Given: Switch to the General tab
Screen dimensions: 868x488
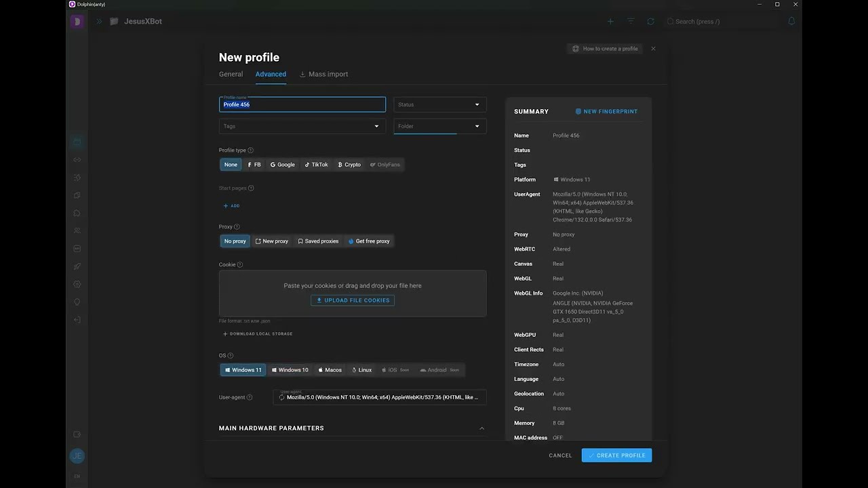Looking at the screenshot, I should click(231, 75).
